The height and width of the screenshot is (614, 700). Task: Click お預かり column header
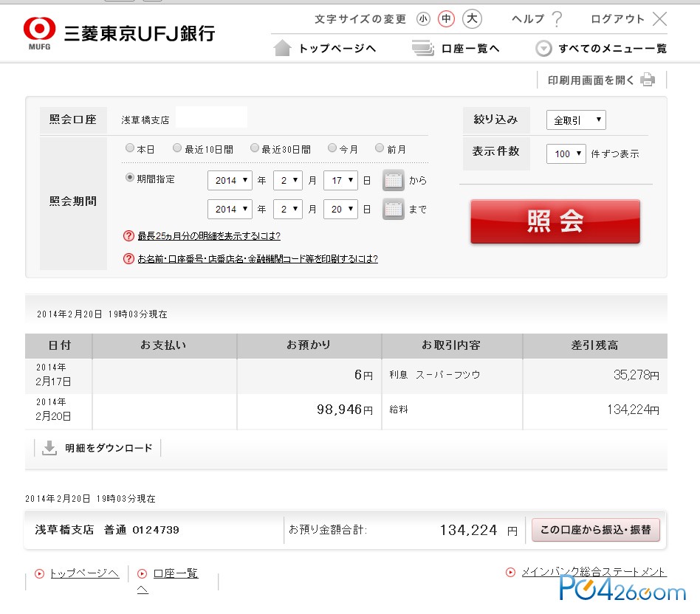coord(309,345)
